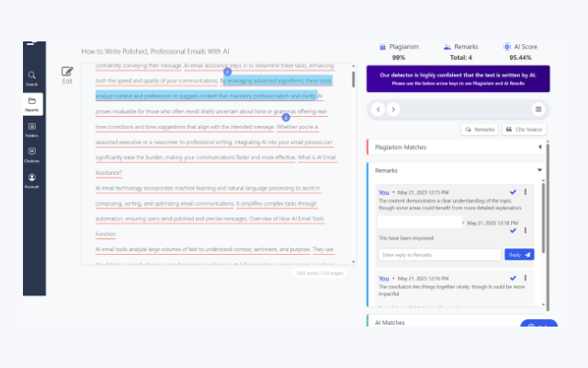Click the word count label below document

319,273
